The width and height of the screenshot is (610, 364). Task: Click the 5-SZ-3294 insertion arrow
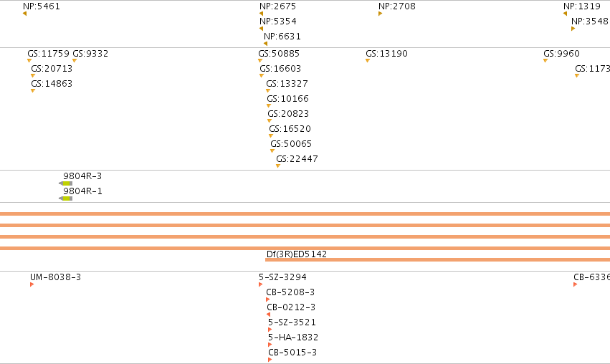click(261, 284)
